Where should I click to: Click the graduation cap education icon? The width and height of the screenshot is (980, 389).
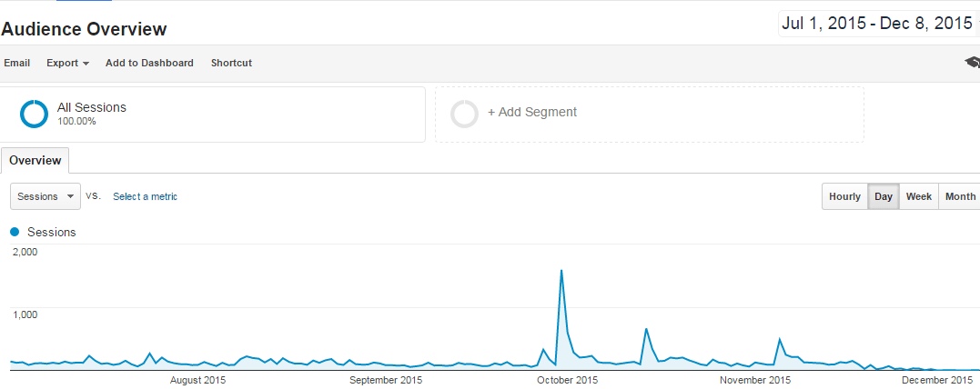(973, 62)
